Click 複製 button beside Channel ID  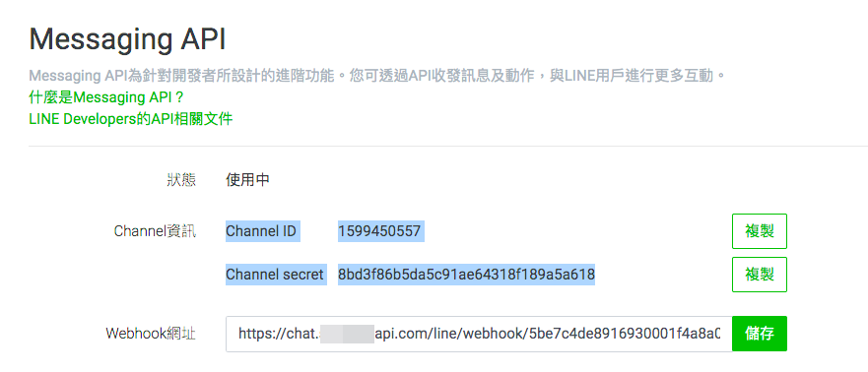click(759, 231)
